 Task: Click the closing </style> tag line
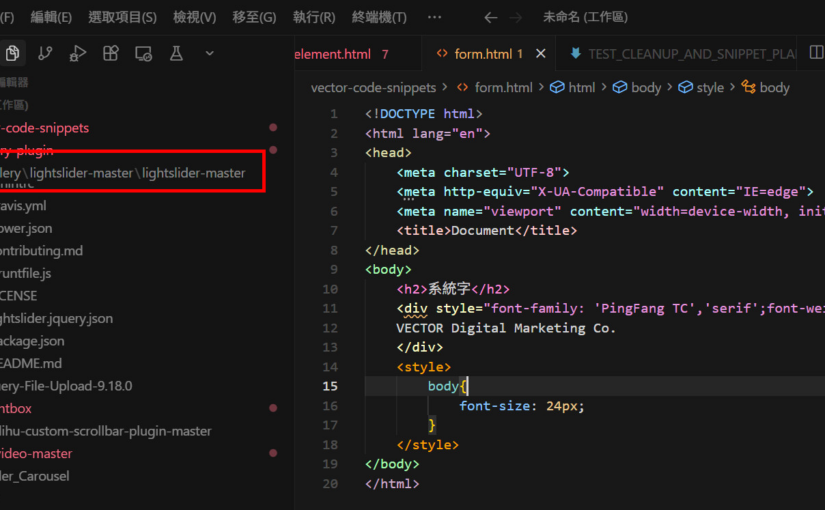click(427, 445)
